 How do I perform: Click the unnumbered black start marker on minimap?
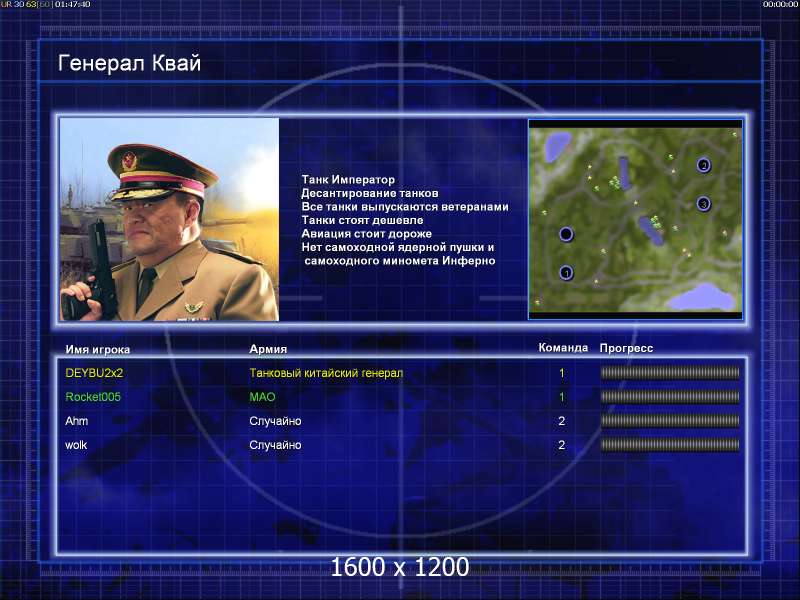coord(566,234)
